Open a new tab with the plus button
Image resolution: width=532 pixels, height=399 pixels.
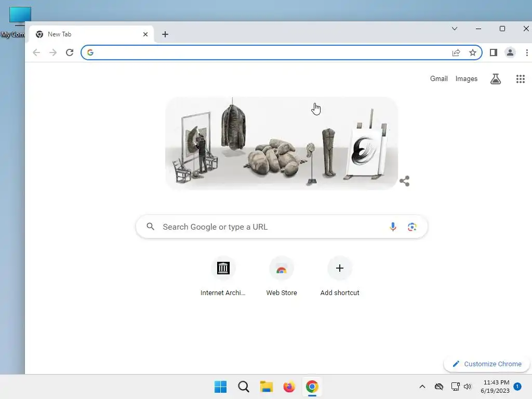165,34
